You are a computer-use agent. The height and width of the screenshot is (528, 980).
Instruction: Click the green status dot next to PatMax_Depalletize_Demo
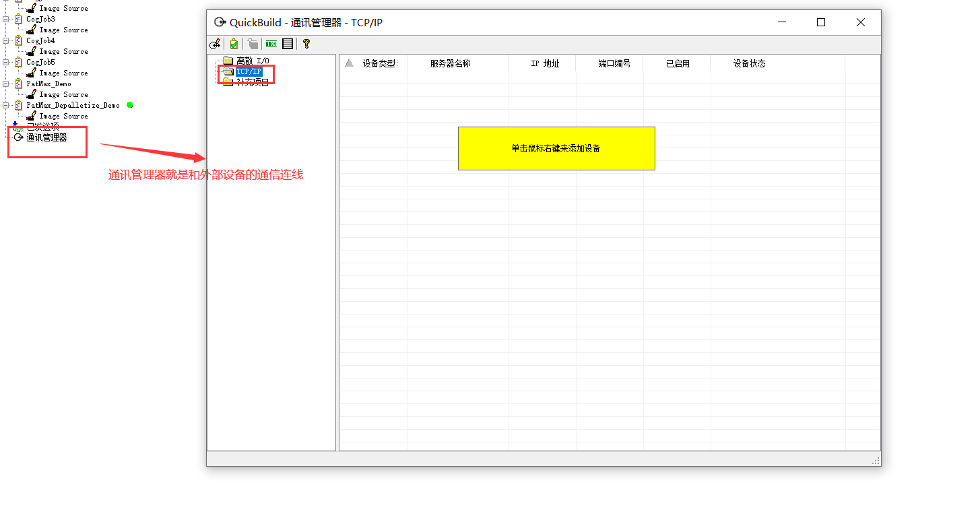[130, 105]
